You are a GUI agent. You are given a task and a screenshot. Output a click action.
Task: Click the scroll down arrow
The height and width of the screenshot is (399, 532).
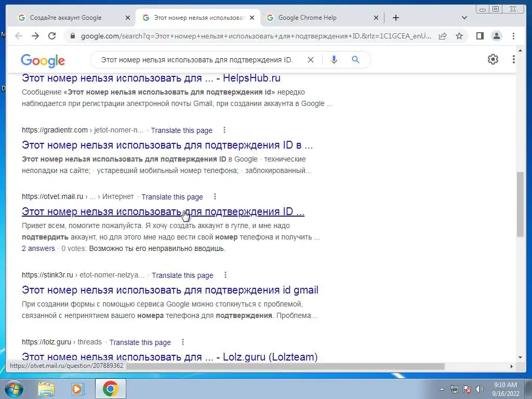click(520, 357)
